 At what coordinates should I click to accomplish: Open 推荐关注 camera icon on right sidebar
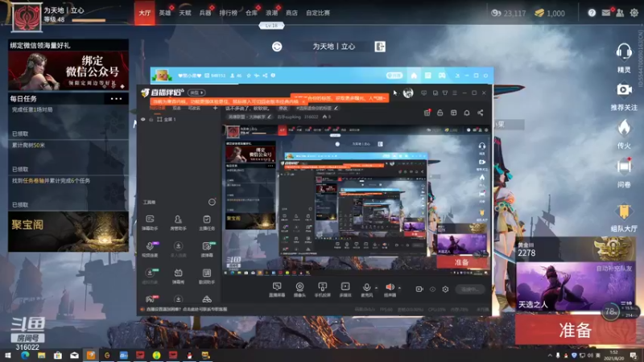624,89
